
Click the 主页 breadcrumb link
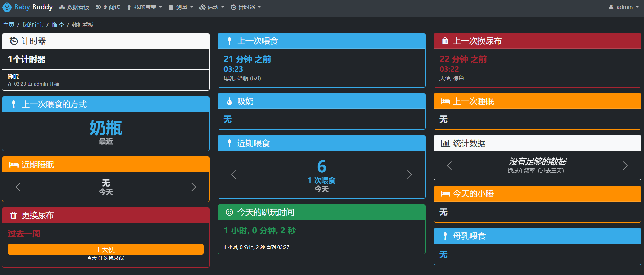(9, 25)
